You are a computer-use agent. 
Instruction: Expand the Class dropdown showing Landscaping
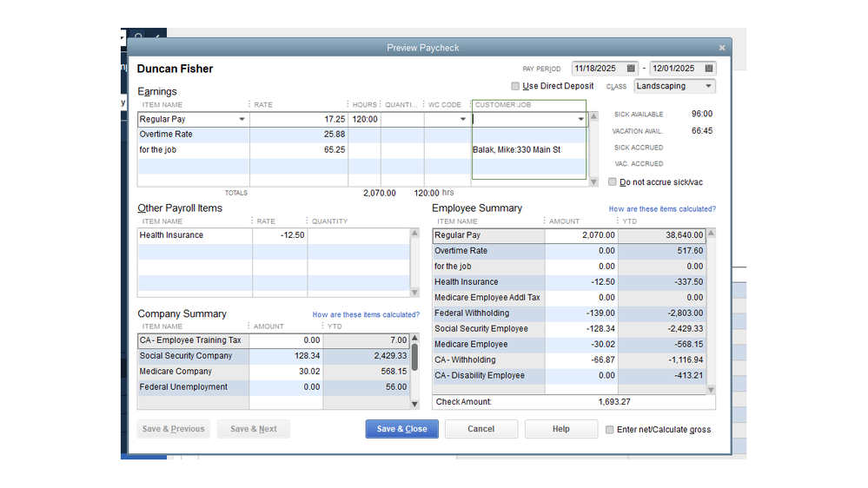[x=709, y=86]
